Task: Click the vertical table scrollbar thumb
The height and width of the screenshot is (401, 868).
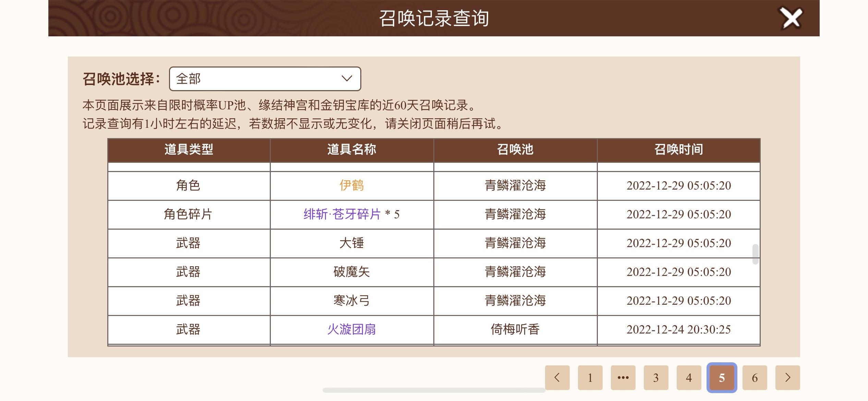Action: [755, 254]
